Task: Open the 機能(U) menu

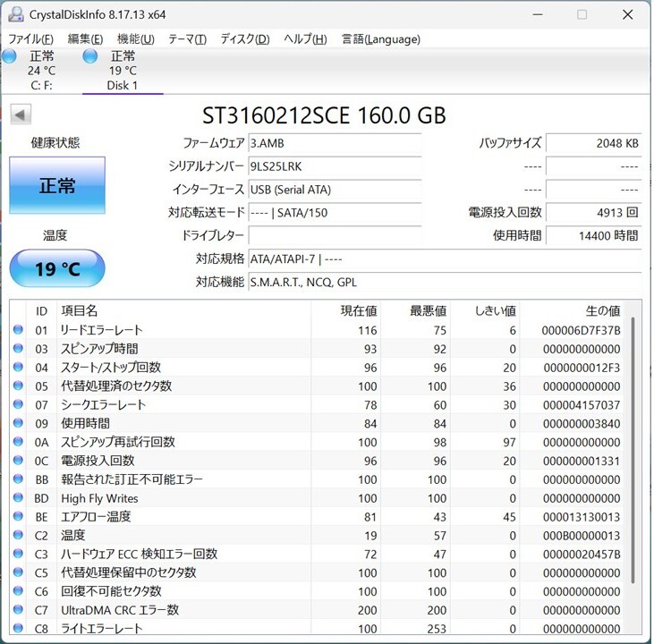Action: [136, 39]
